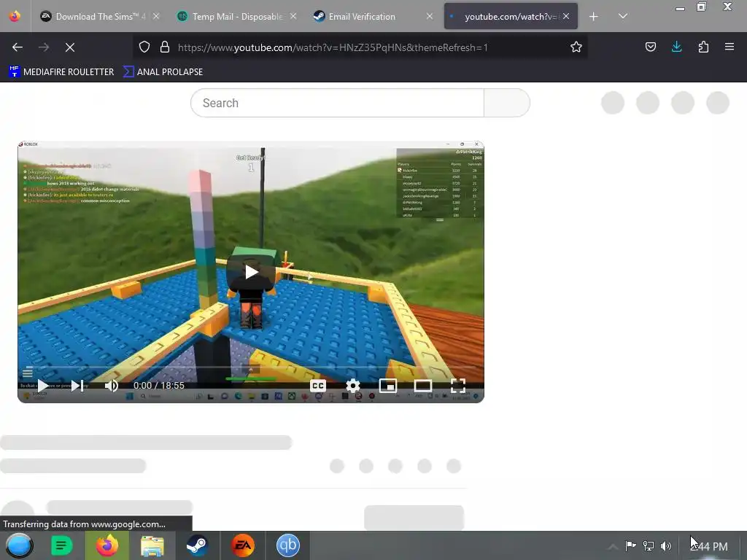Image resolution: width=747 pixels, height=560 pixels.
Task: Switch to theater mode
Action: [423, 386]
